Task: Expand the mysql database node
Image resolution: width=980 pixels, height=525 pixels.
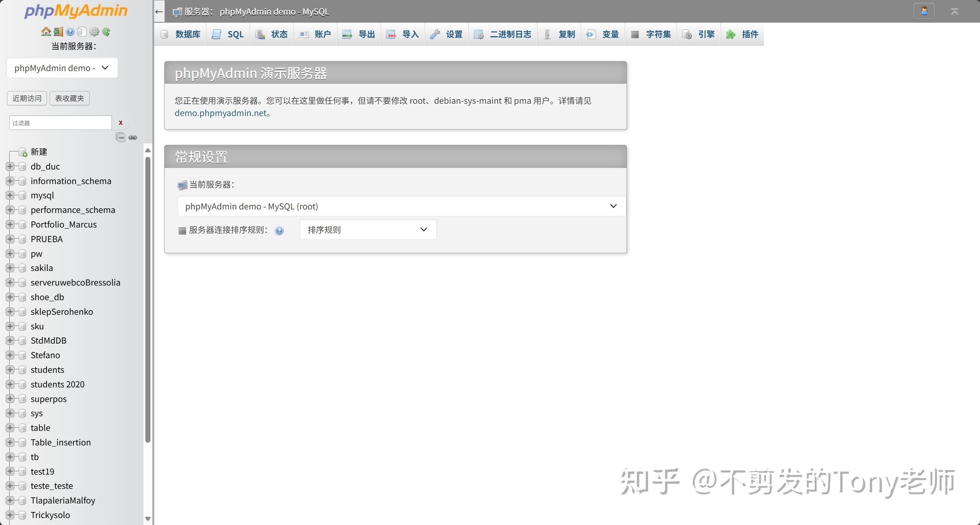Action: pos(10,195)
